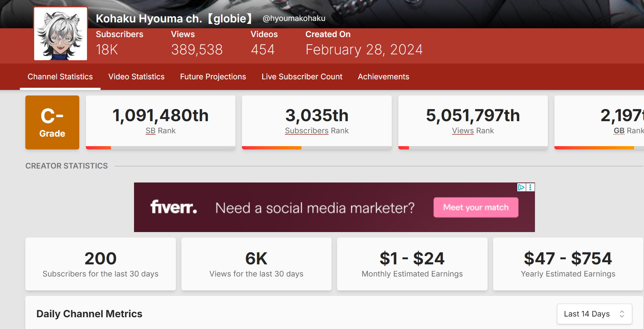644x329 pixels.
Task: Expand the Last 14 Days dropdown
Action: click(594, 314)
